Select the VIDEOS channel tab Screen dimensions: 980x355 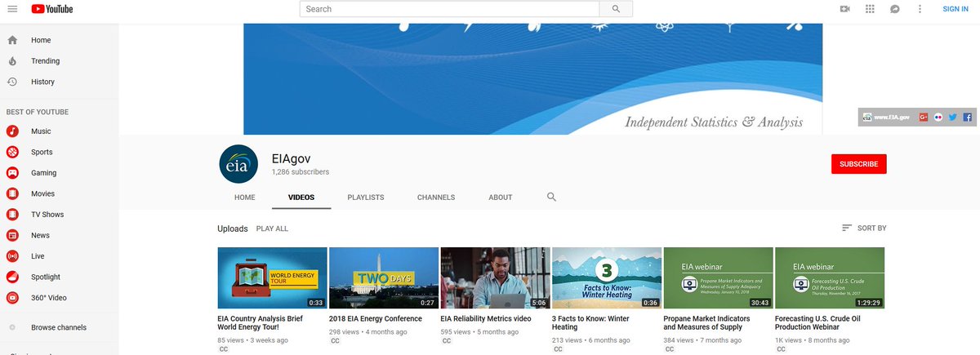[301, 197]
